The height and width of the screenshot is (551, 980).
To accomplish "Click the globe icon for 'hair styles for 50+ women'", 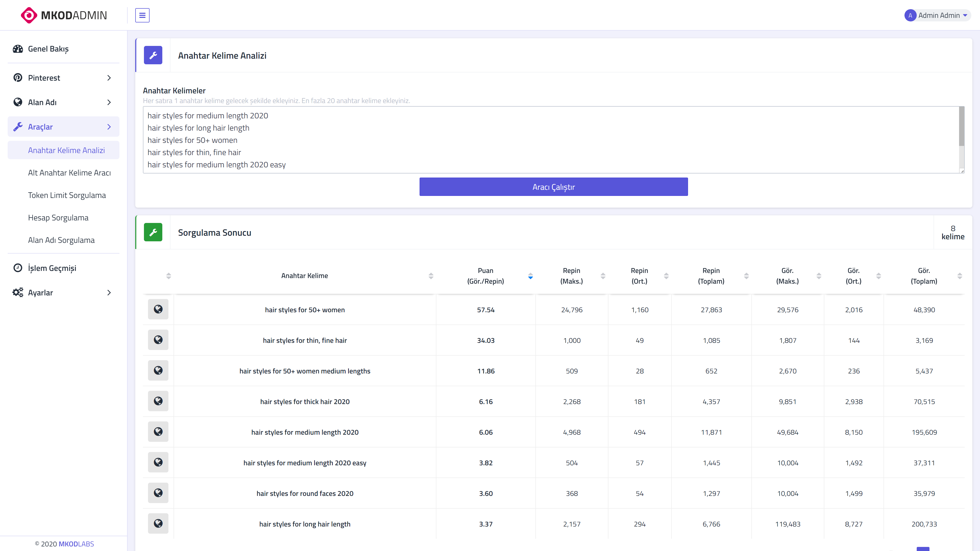I will [158, 309].
